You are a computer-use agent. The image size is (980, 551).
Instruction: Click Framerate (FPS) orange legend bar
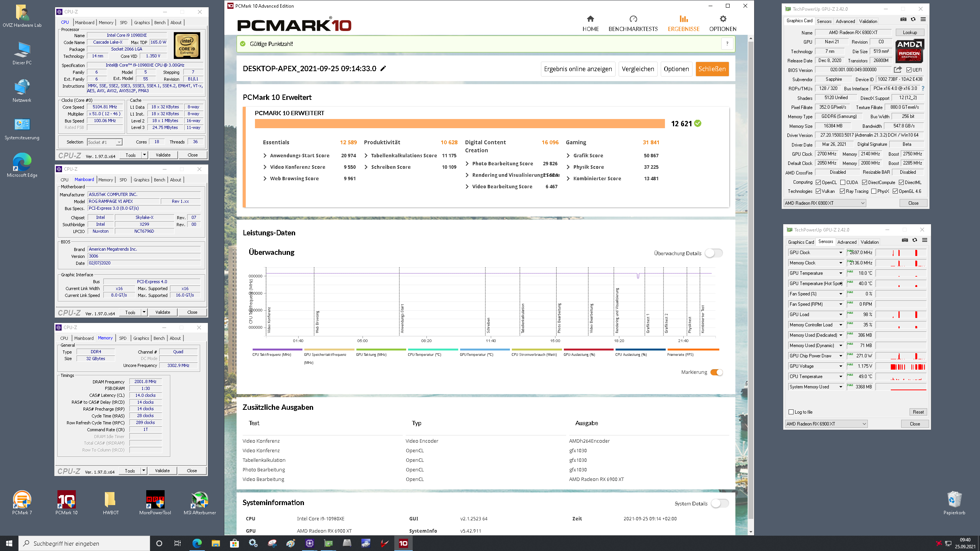(x=693, y=349)
